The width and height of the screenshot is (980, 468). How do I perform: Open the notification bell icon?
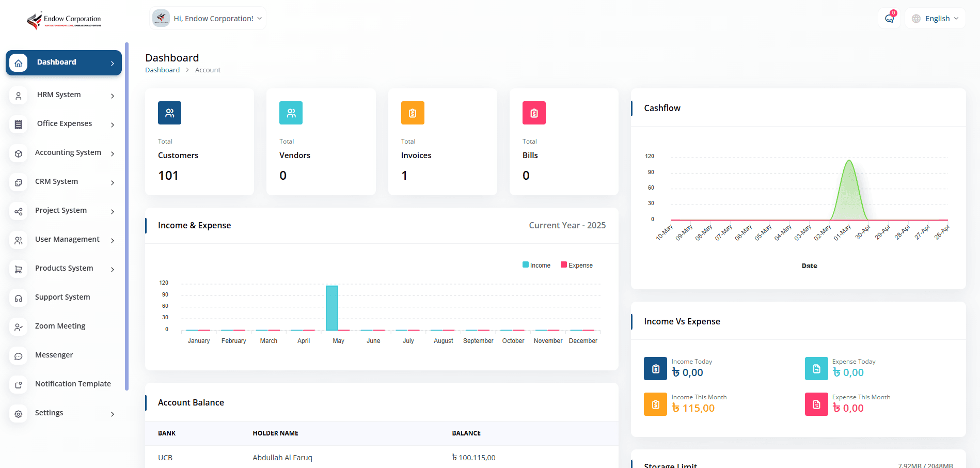pos(889,18)
